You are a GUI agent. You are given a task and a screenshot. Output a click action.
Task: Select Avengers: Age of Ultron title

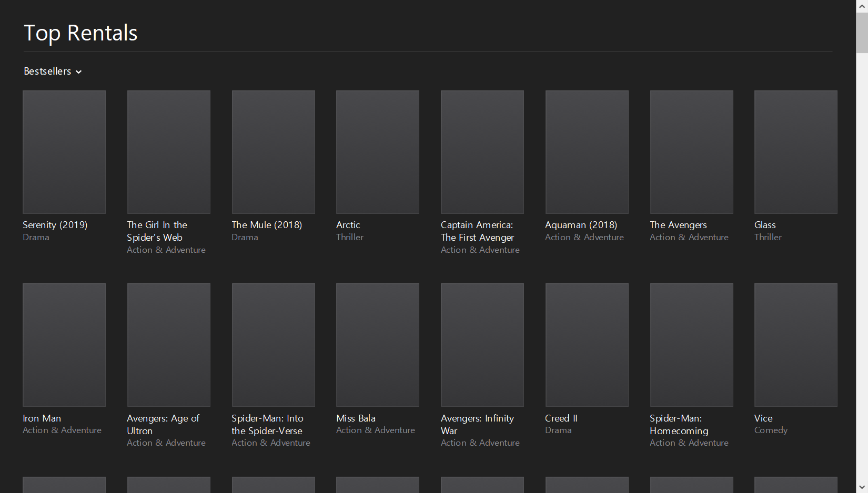pos(163,425)
